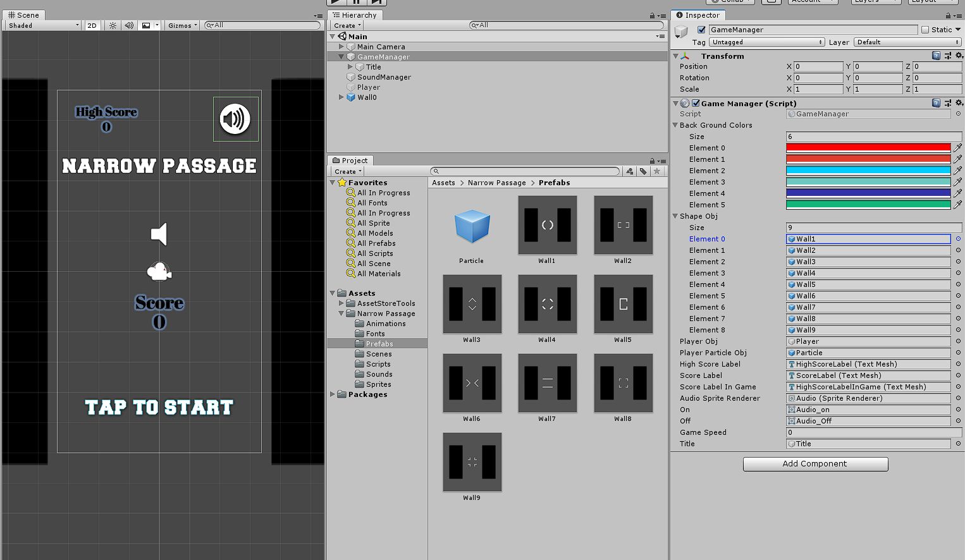Click object picker circle for Title field

(x=957, y=444)
